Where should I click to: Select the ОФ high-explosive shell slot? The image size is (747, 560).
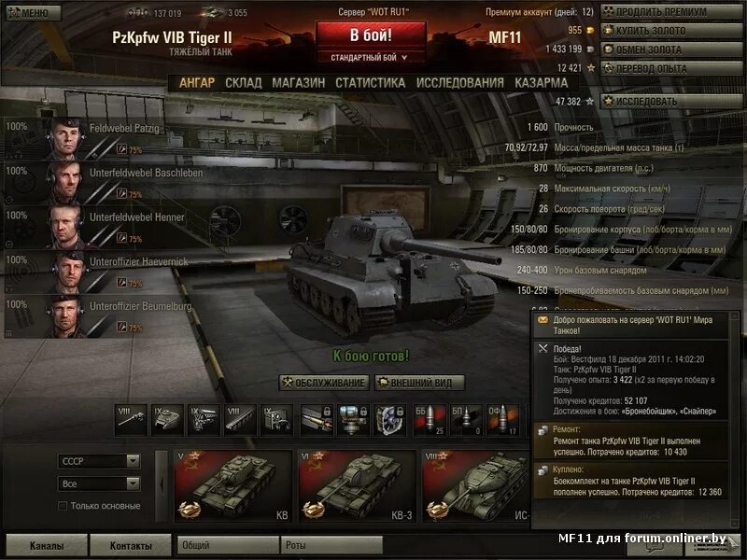click(x=503, y=420)
